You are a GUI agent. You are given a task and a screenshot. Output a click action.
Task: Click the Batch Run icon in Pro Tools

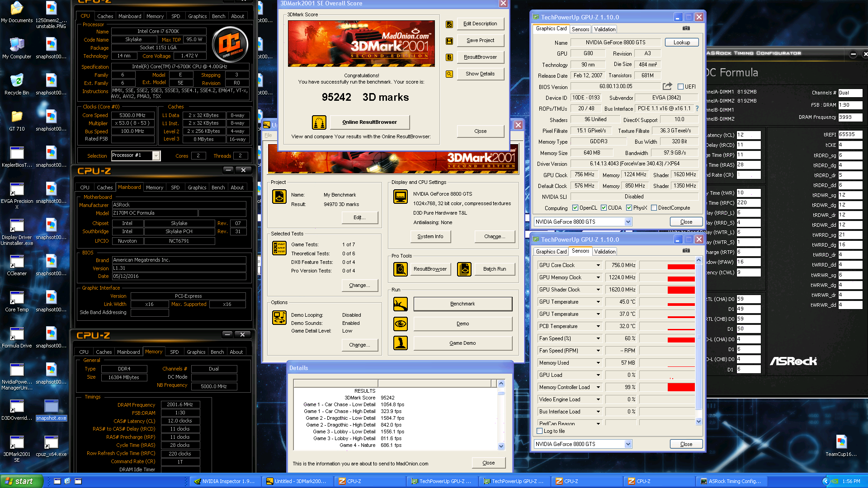(464, 269)
